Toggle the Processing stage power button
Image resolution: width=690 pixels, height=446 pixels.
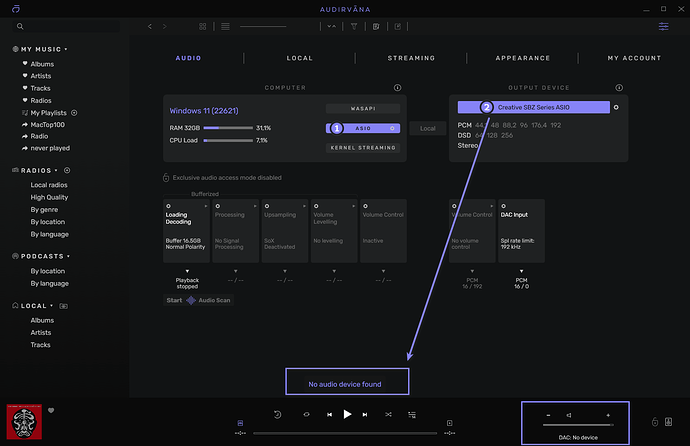[217, 206]
